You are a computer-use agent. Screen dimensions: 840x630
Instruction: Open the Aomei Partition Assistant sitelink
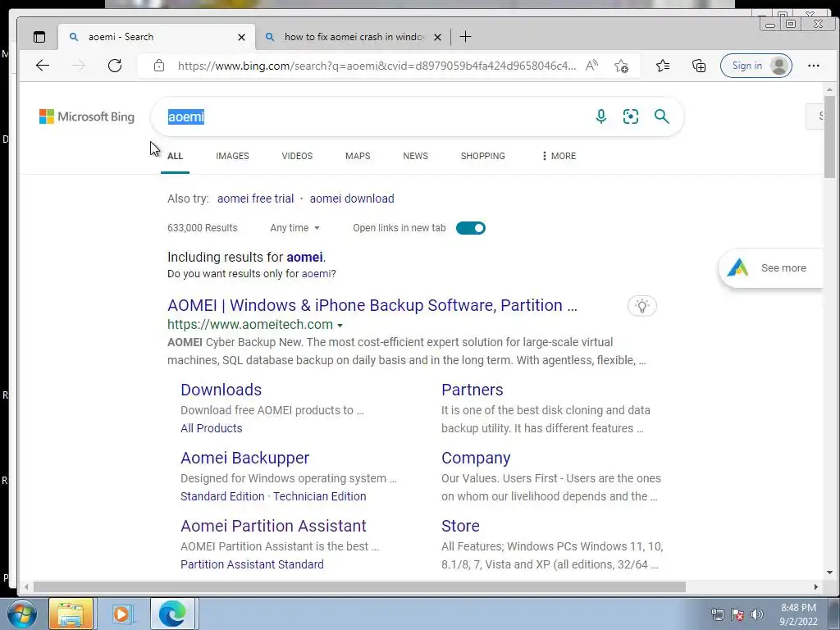pos(273,526)
